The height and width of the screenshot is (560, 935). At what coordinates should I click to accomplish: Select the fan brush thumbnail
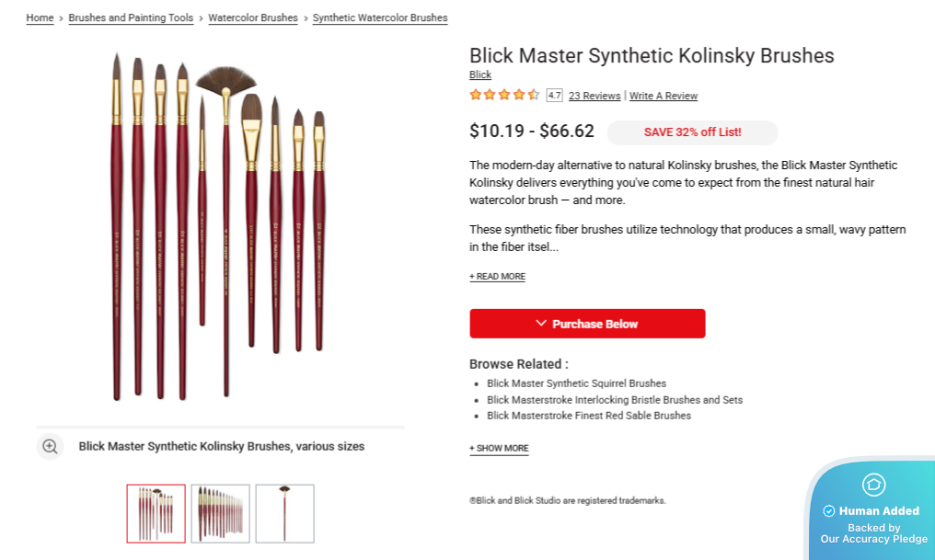pyautogui.click(x=285, y=513)
